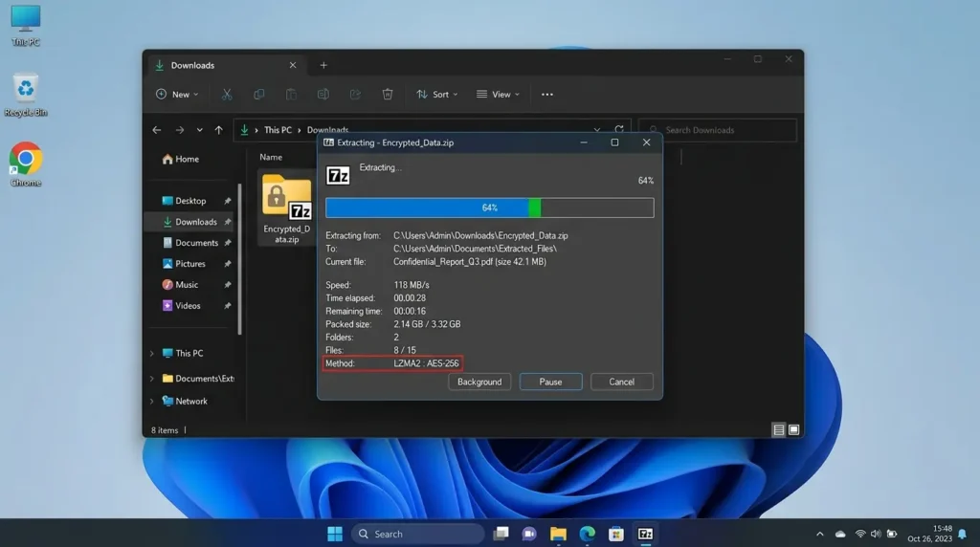Cancel the extraction
This screenshot has width=980, height=547.
coord(622,382)
